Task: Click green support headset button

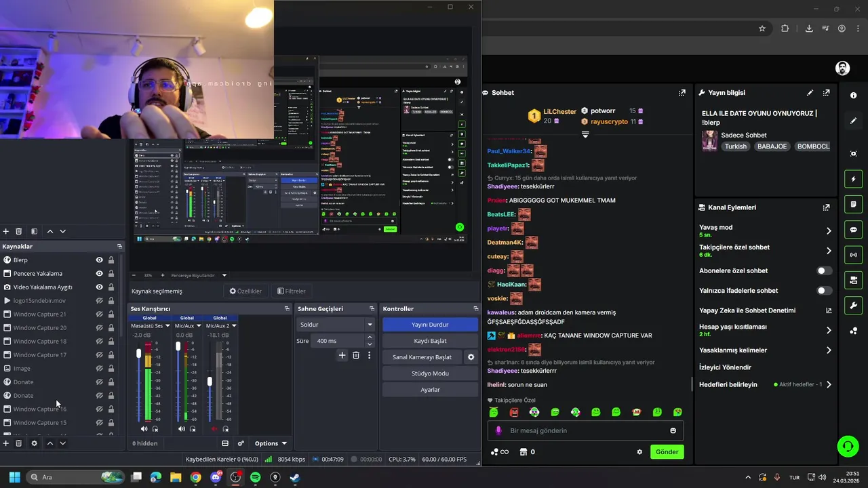Action: pyautogui.click(x=848, y=446)
